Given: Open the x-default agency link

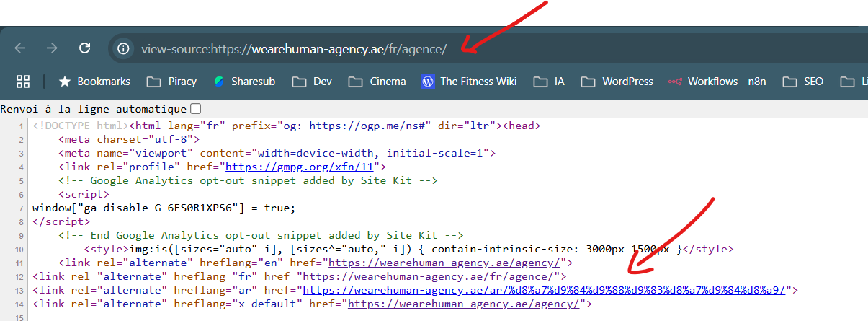Looking at the screenshot, I should [463, 304].
